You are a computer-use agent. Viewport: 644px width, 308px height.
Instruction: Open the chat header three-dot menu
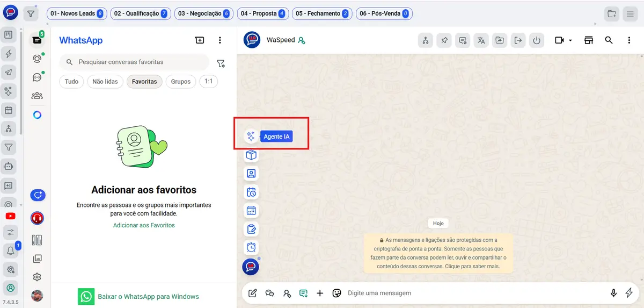(x=629, y=40)
